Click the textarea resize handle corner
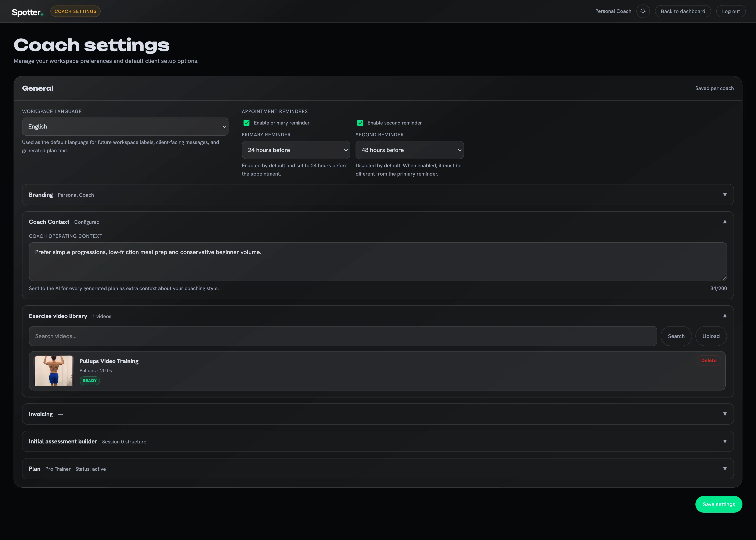 (724, 278)
